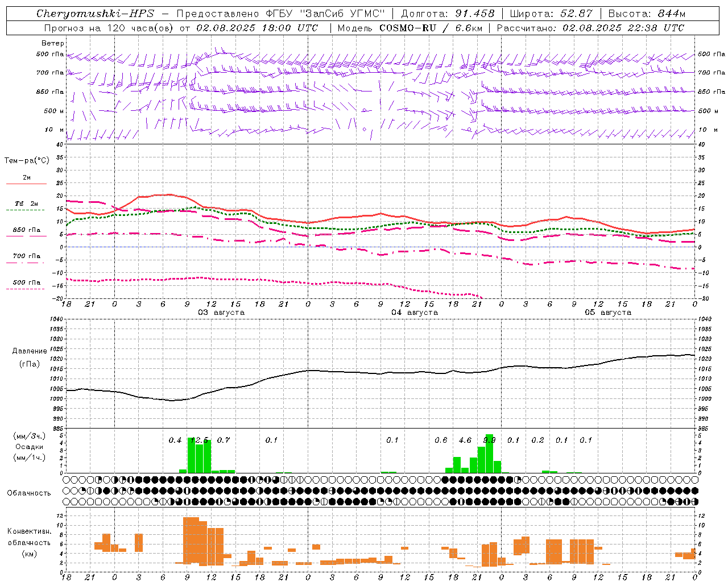Image resolution: width=728 pixels, height=582 pixels.
Task: Click the longitude value Долгота: 91.458
Action: [448, 14]
